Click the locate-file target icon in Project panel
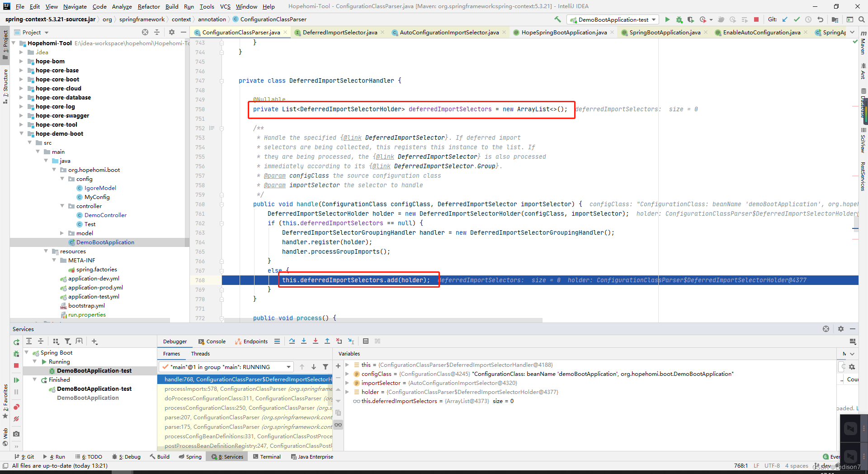 (x=145, y=32)
